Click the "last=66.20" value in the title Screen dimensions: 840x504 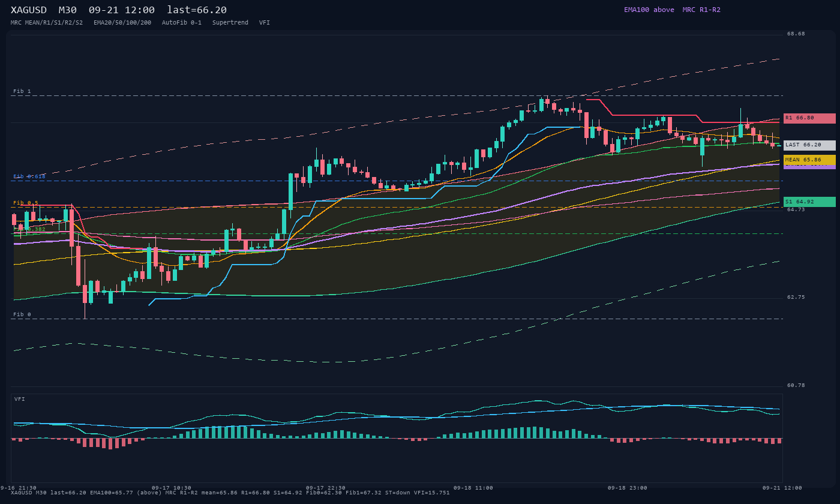(197, 10)
